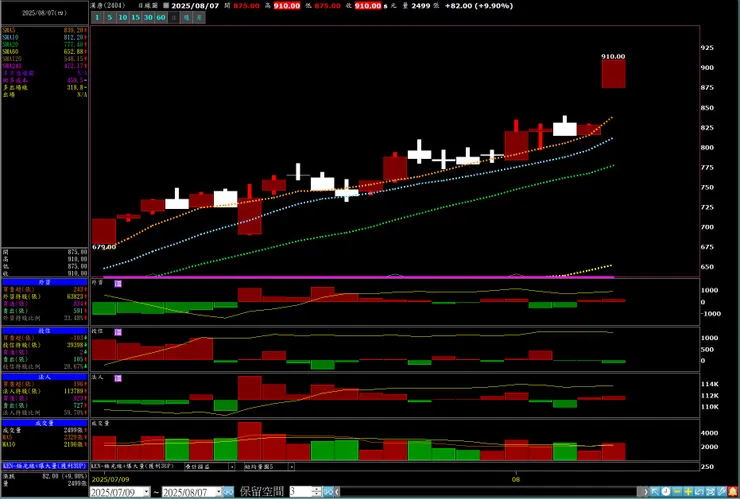Image resolution: width=740 pixels, height=499 pixels.
Task: Click the 2025/08/07 date box at top left
Action: pyautogui.click(x=44, y=13)
